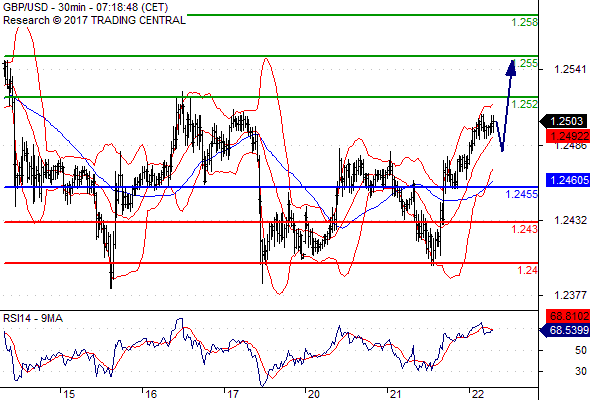Click the GBP/USD 30min chart title
The width and height of the screenshot is (590, 400).
(85, 7)
